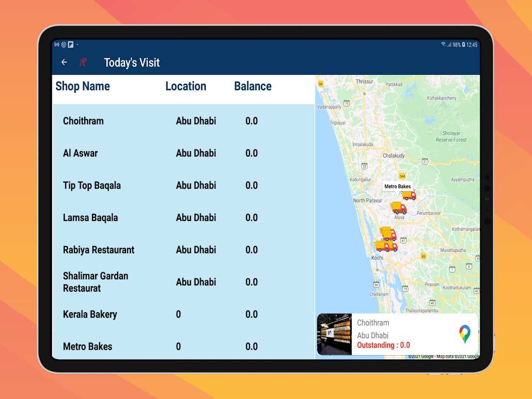Tap Wi-Fi signal icon in status bar

coord(443,44)
